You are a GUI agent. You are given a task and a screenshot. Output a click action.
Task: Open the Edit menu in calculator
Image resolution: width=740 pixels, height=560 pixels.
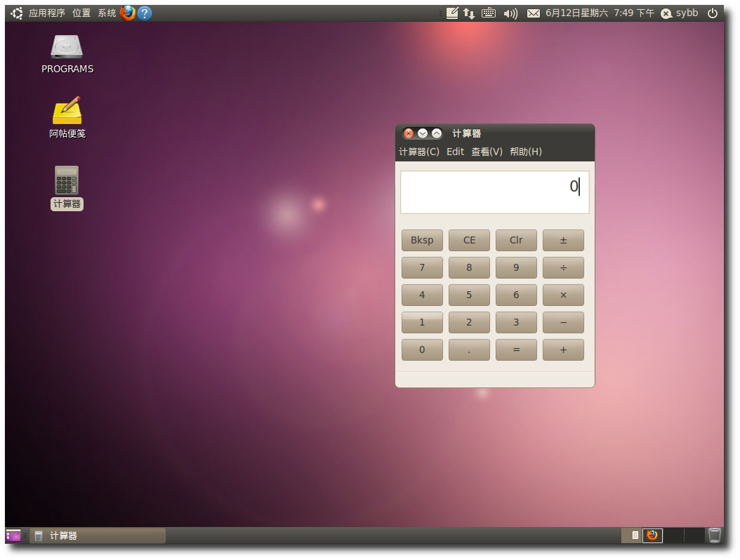(456, 152)
